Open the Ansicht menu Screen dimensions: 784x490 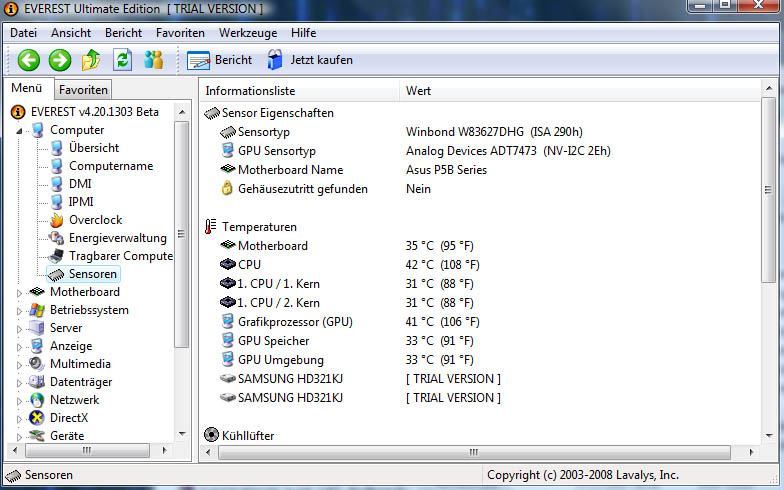click(x=71, y=33)
